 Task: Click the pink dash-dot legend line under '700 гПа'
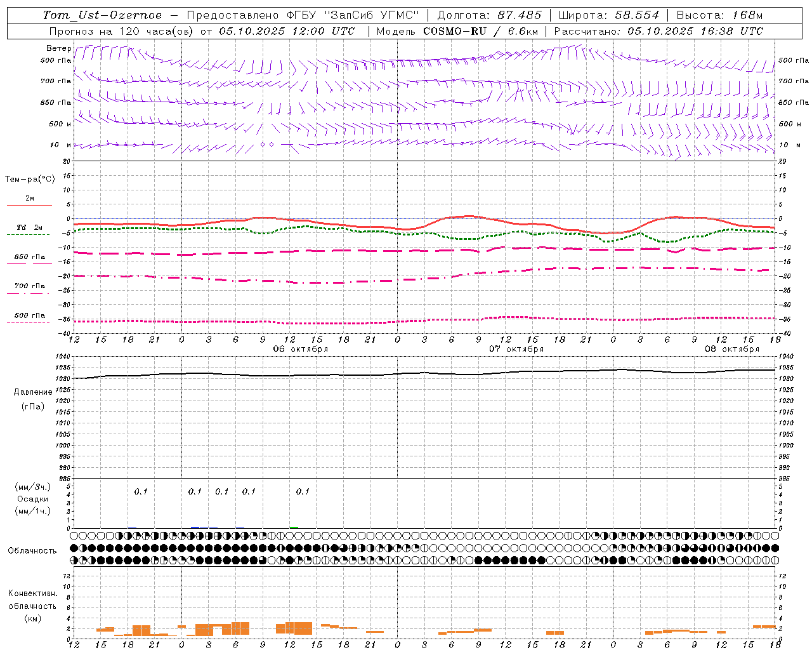28,293
